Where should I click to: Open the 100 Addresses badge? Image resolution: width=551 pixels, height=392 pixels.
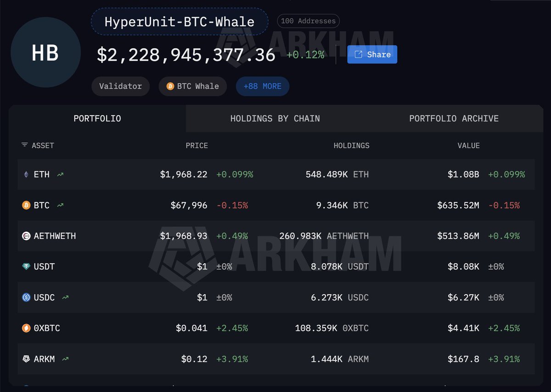tap(308, 21)
